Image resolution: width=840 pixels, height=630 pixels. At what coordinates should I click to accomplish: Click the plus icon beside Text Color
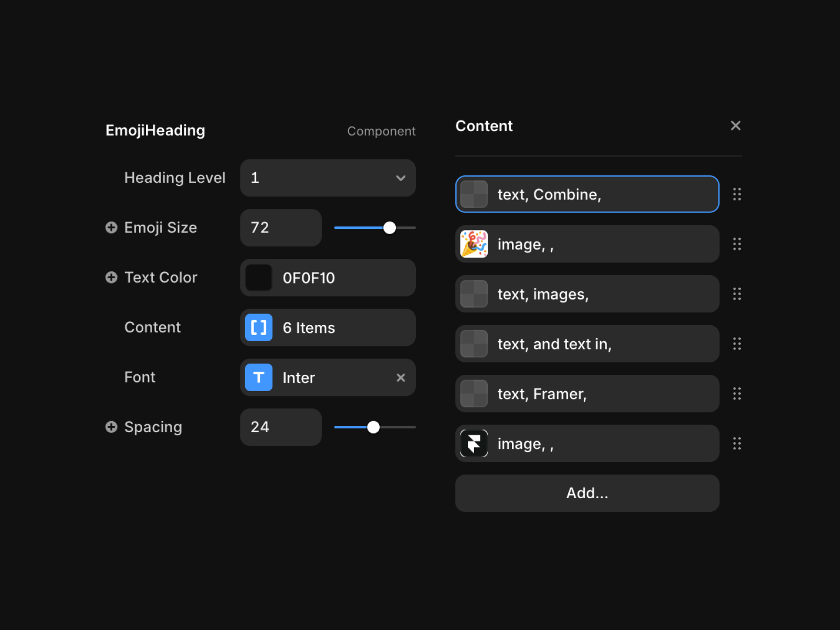point(111,277)
